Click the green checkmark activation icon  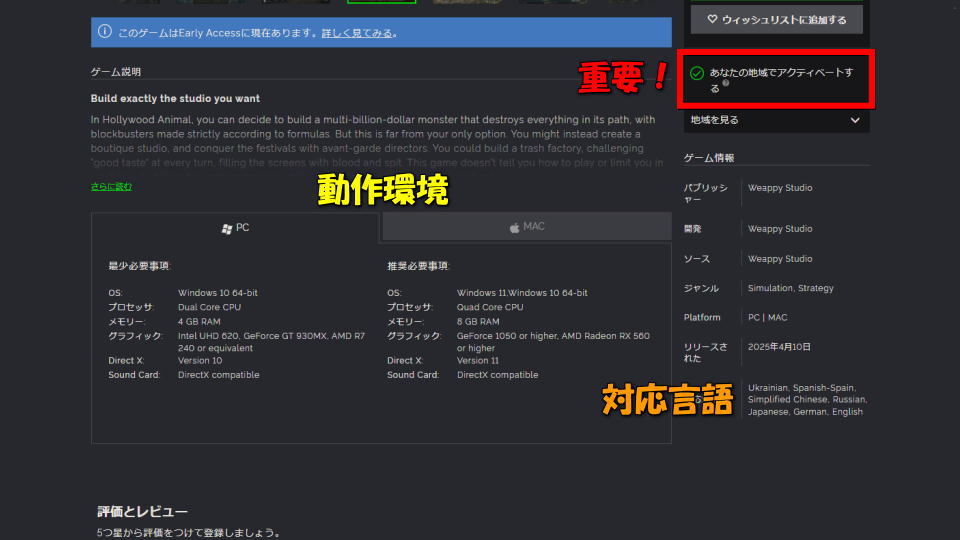[697, 73]
